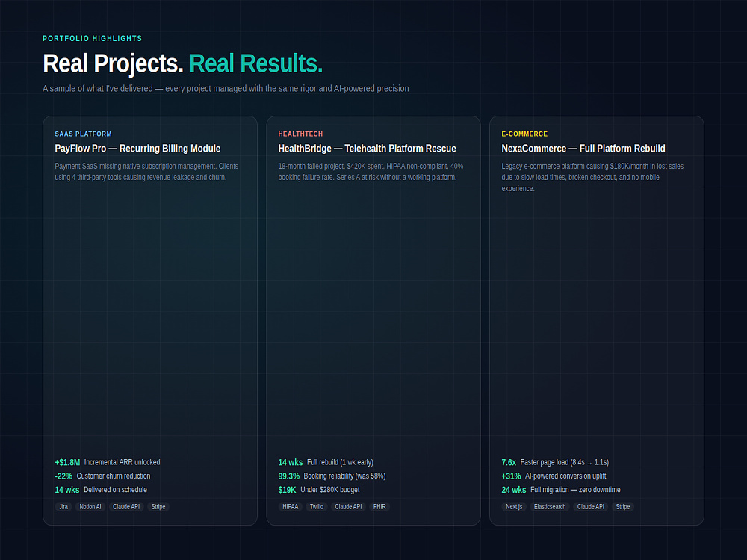This screenshot has height=560, width=747.
Task: Click the Full rebuild (1 wk early) label
Action: (x=340, y=462)
